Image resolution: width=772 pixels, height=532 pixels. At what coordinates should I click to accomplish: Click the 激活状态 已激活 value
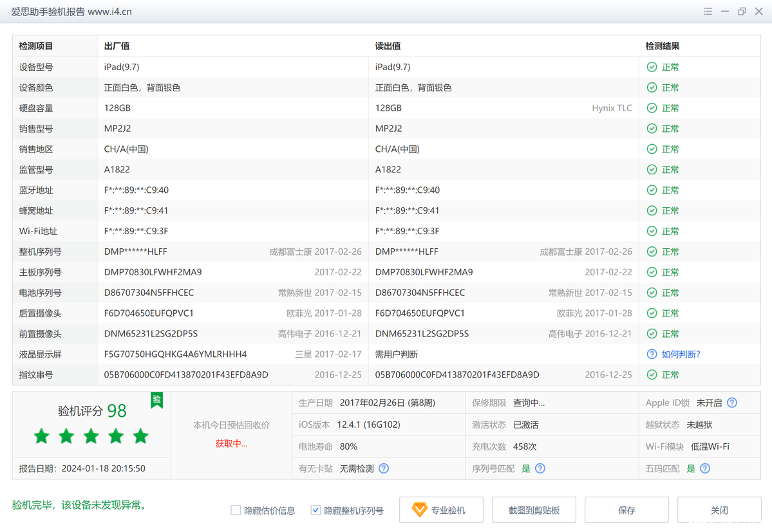click(x=526, y=425)
